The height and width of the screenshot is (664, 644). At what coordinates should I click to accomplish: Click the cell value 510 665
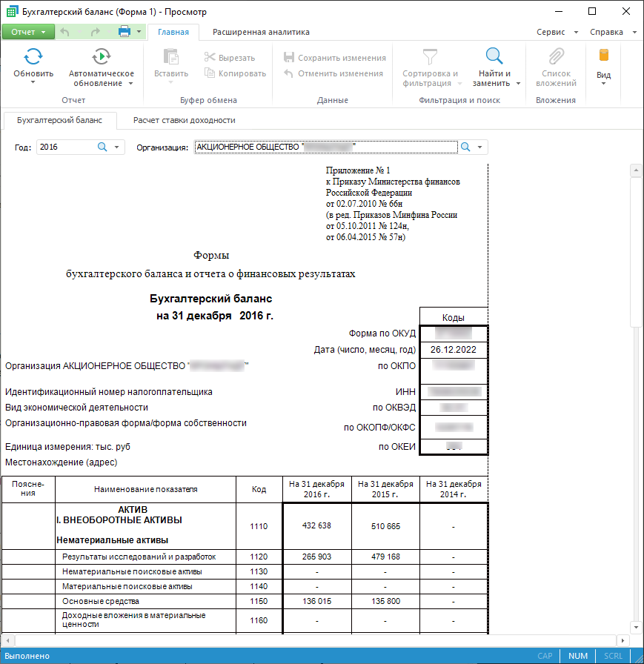click(x=385, y=526)
